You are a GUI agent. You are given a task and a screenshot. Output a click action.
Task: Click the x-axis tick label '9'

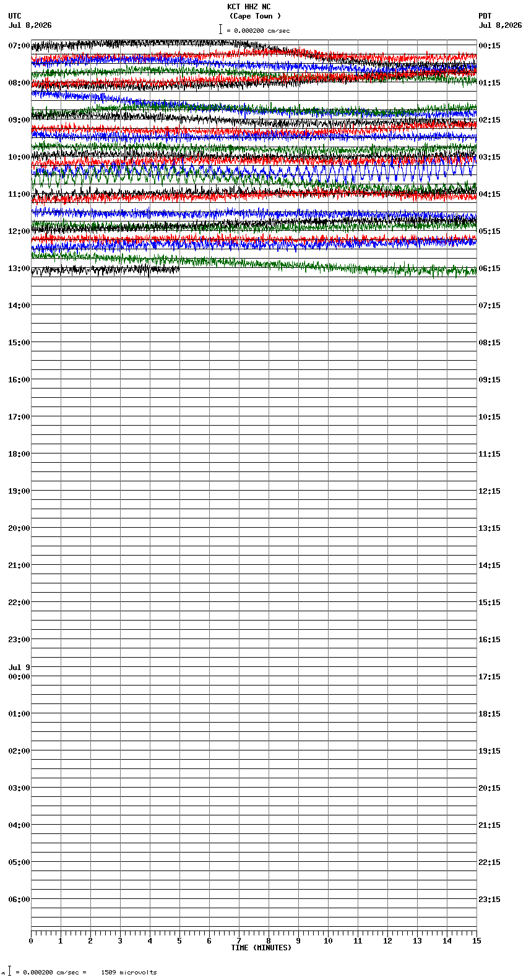point(298,941)
